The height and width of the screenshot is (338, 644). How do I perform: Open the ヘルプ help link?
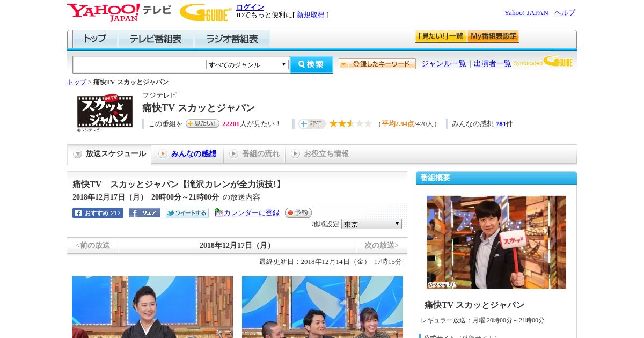point(565,13)
